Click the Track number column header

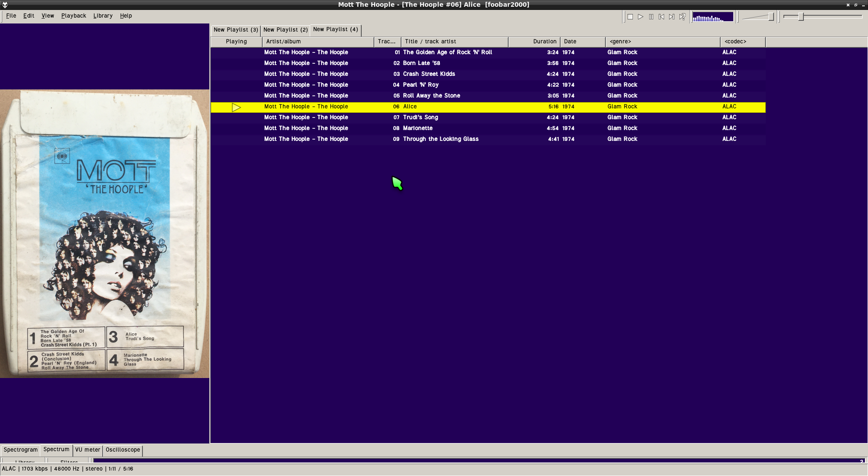387,42
